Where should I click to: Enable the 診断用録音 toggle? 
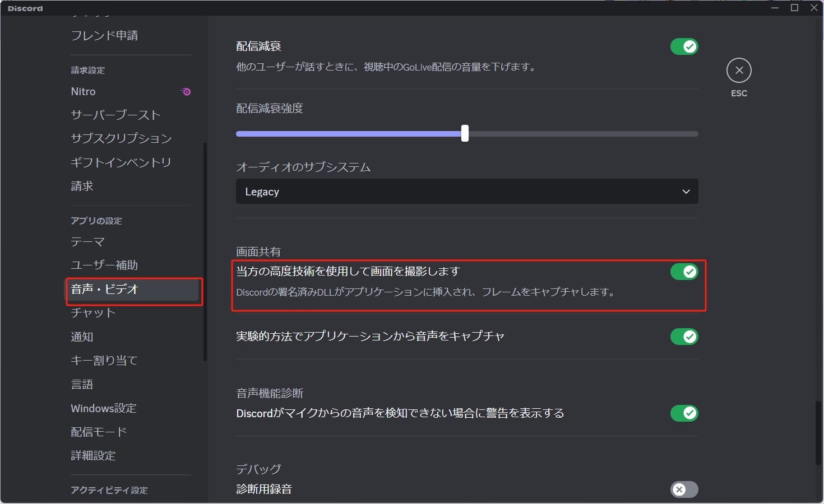point(684,489)
